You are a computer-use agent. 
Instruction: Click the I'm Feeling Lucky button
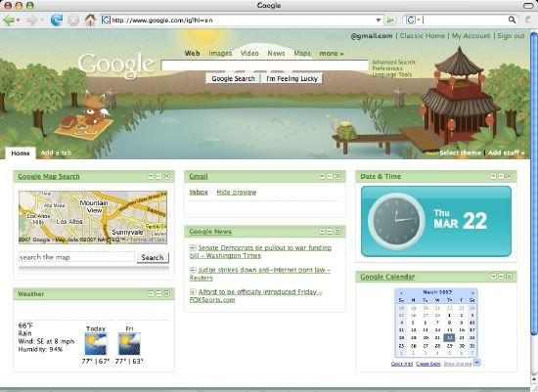click(x=291, y=78)
